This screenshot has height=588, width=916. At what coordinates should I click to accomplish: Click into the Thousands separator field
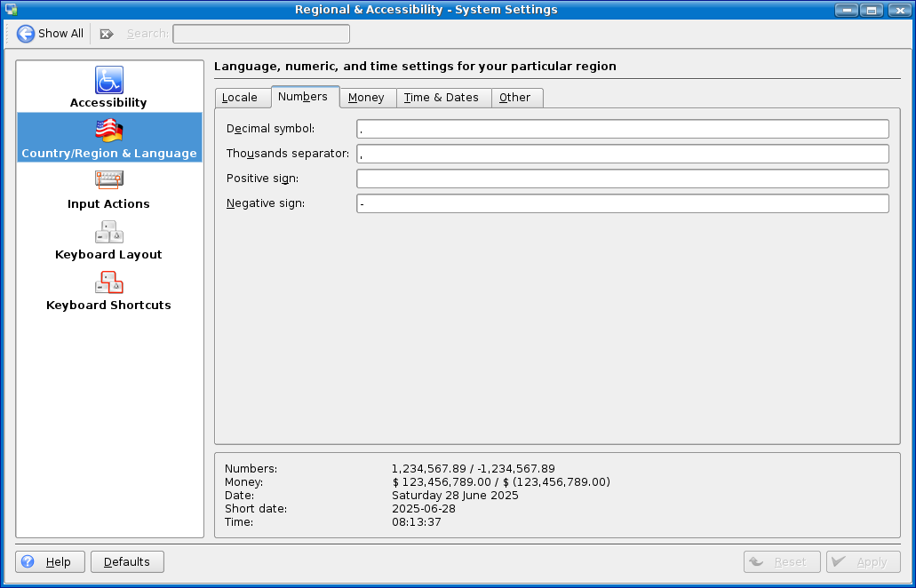(x=622, y=154)
